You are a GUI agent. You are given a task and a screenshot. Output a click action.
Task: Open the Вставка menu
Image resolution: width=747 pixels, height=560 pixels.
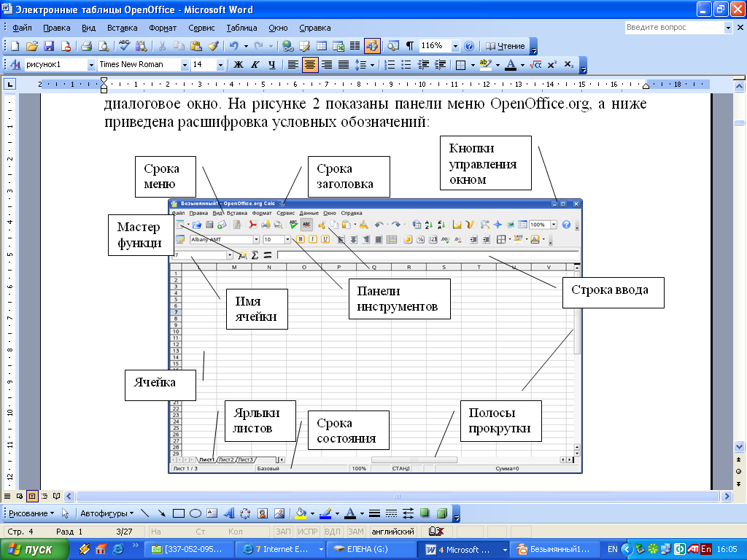coord(123,28)
